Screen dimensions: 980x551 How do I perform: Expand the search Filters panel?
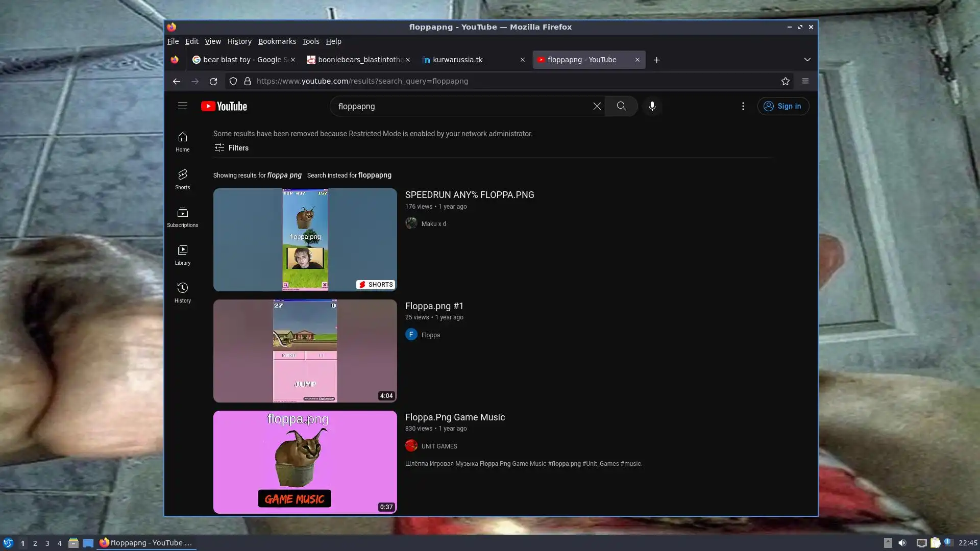coord(231,148)
